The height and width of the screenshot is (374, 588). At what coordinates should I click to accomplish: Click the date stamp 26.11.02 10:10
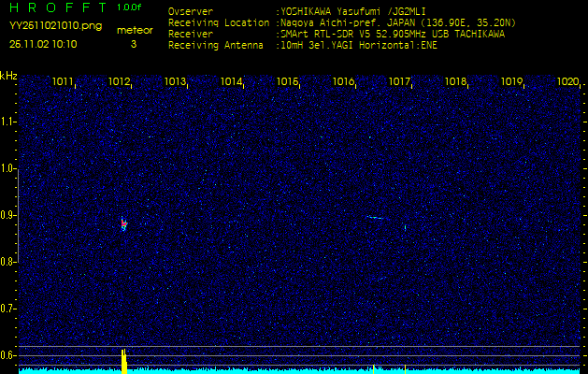click(43, 43)
